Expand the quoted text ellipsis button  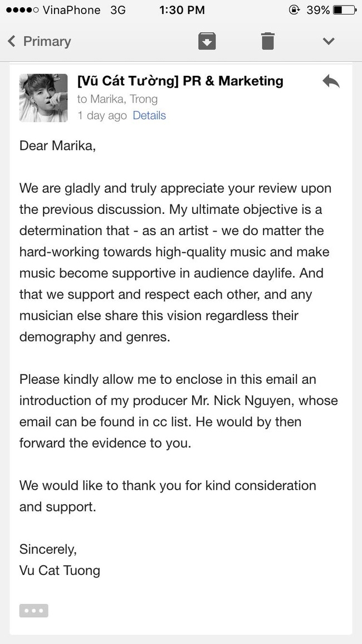[x=33, y=611]
